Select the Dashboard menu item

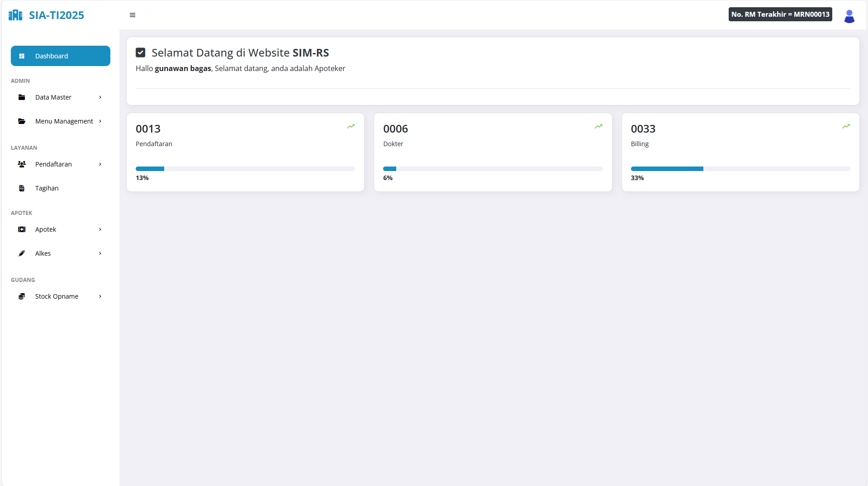61,56
